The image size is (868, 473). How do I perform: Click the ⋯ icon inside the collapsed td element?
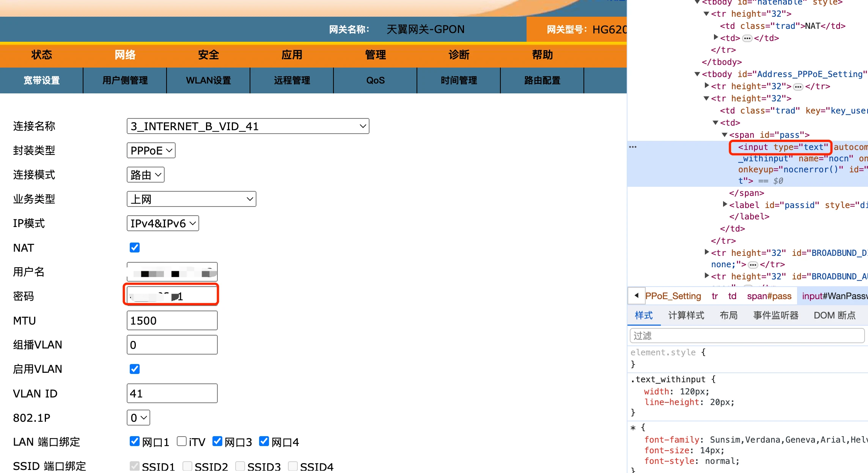coord(747,38)
